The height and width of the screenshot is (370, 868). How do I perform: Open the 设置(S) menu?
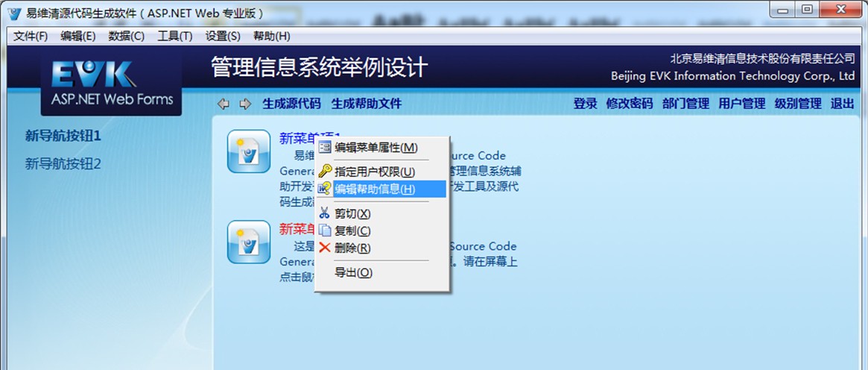(x=223, y=36)
